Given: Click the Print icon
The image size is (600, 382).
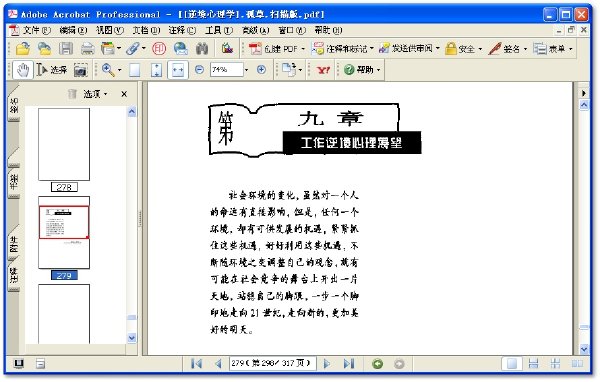Looking at the screenshot, I should pyautogui.click(x=88, y=49).
